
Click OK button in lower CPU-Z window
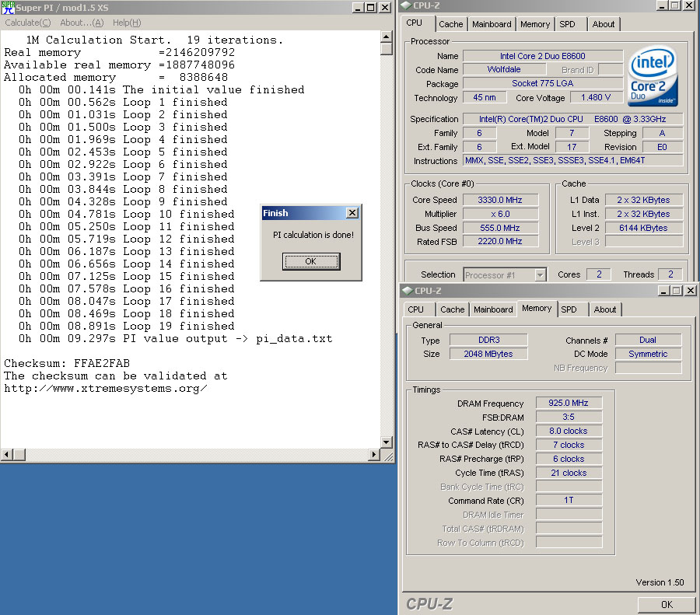pyautogui.click(x=667, y=604)
